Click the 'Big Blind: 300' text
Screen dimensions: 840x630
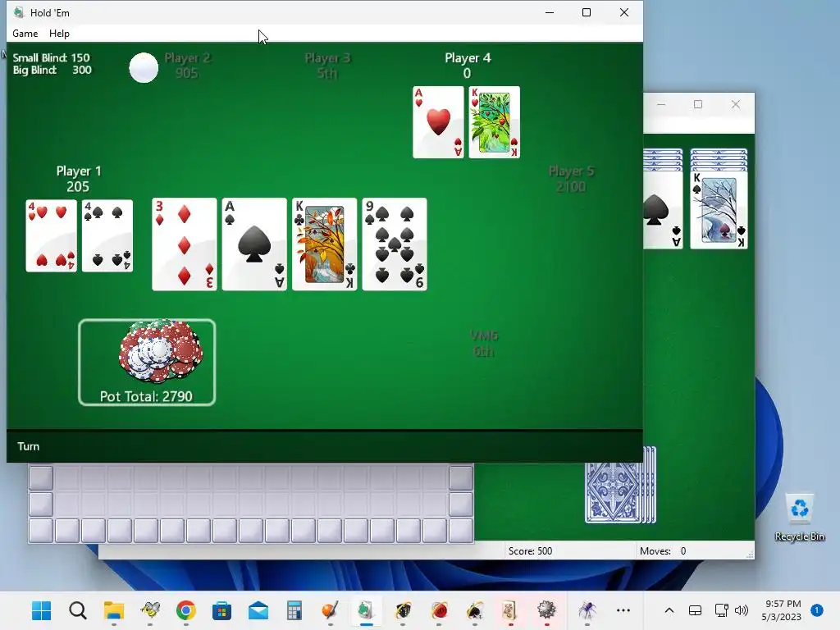[x=52, y=70]
